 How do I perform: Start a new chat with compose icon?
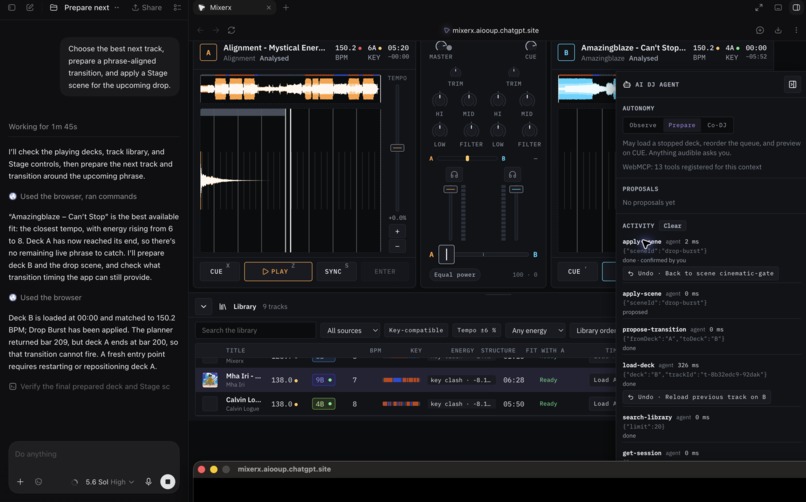[30, 8]
